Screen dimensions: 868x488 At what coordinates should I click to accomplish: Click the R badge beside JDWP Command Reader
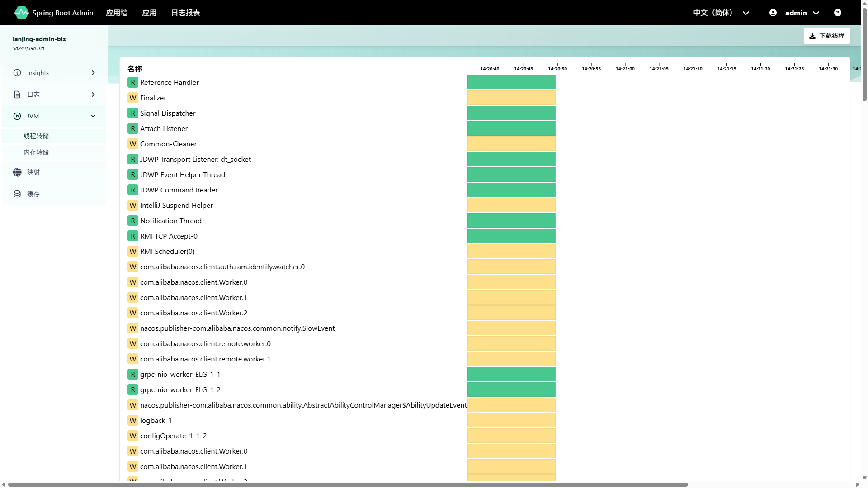click(132, 190)
